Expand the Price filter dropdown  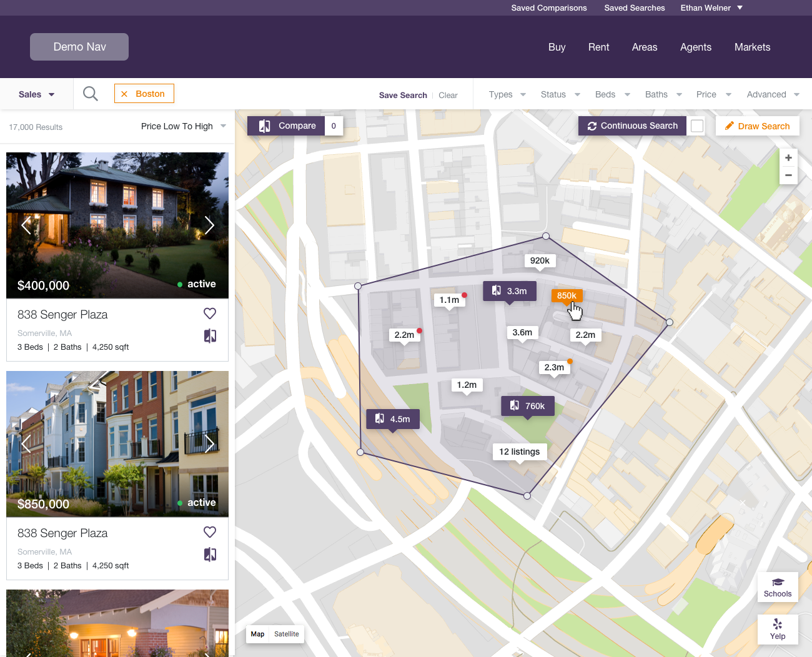pos(713,94)
